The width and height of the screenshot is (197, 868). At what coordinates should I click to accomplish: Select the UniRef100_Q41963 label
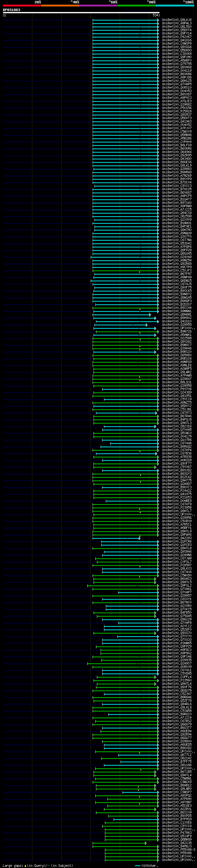click(177, 122)
